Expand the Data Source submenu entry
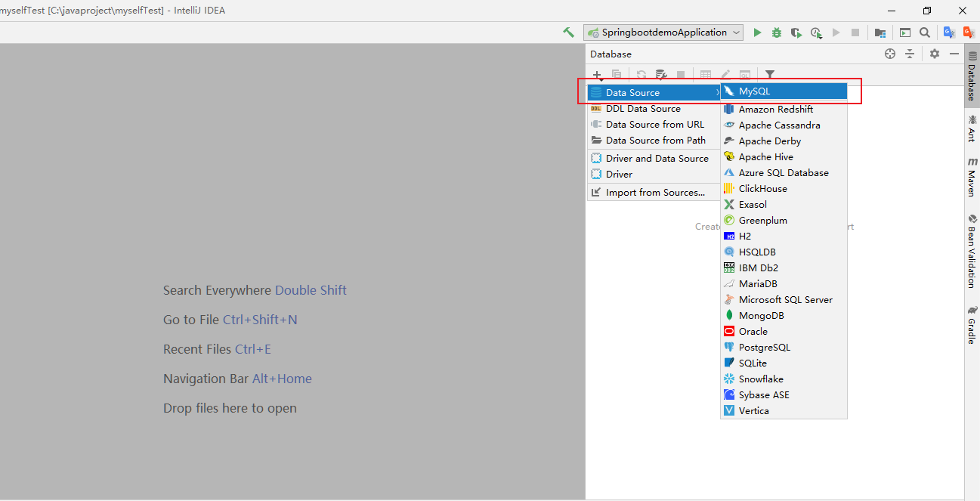The height and width of the screenshot is (501, 980). (654, 92)
